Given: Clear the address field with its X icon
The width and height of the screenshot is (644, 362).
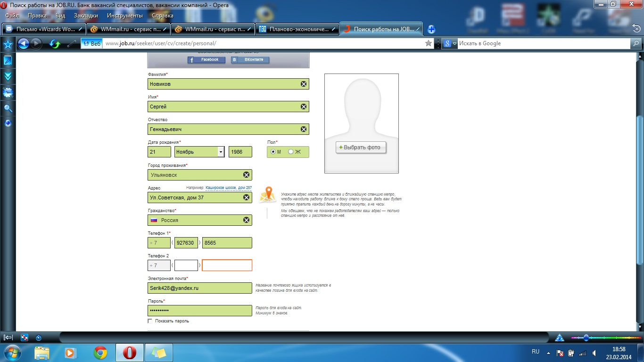Looking at the screenshot, I should click(x=246, y=197).
